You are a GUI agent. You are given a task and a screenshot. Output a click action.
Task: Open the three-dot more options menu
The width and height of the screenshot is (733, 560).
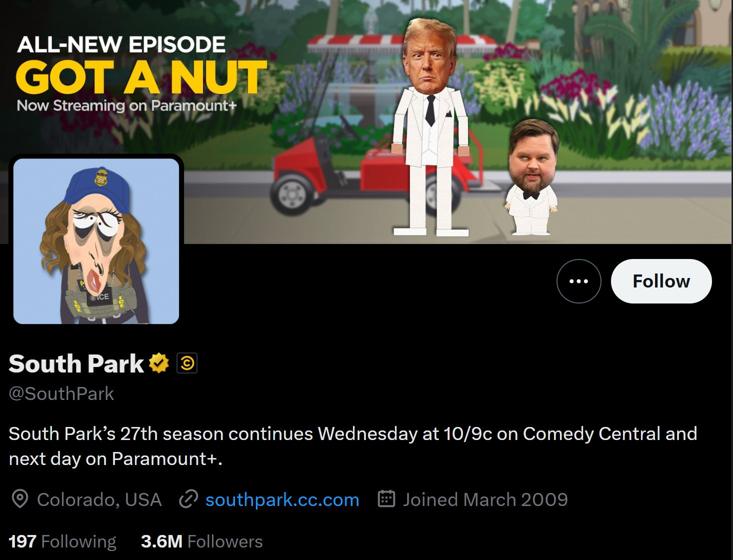[578, 281]
